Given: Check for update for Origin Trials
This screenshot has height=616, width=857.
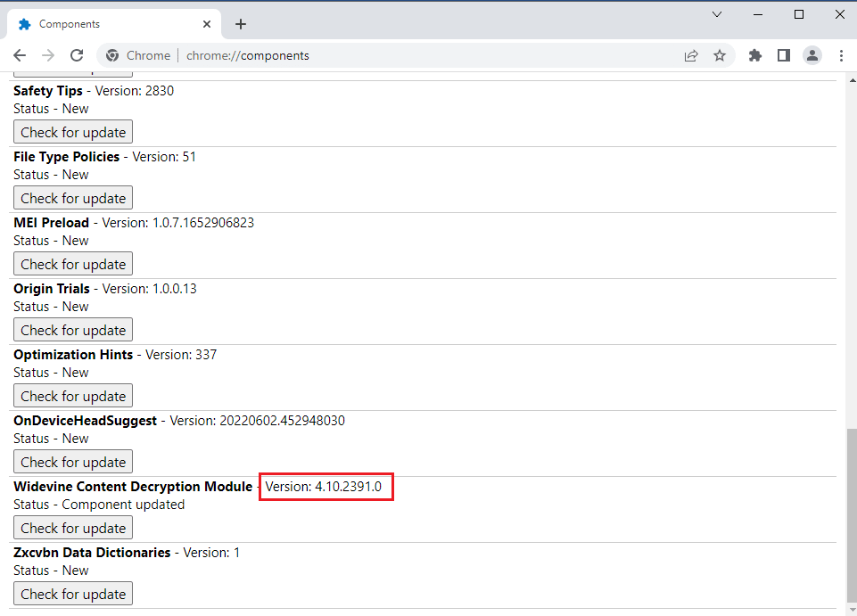Looking at the screenshot, I should [73, 330].
